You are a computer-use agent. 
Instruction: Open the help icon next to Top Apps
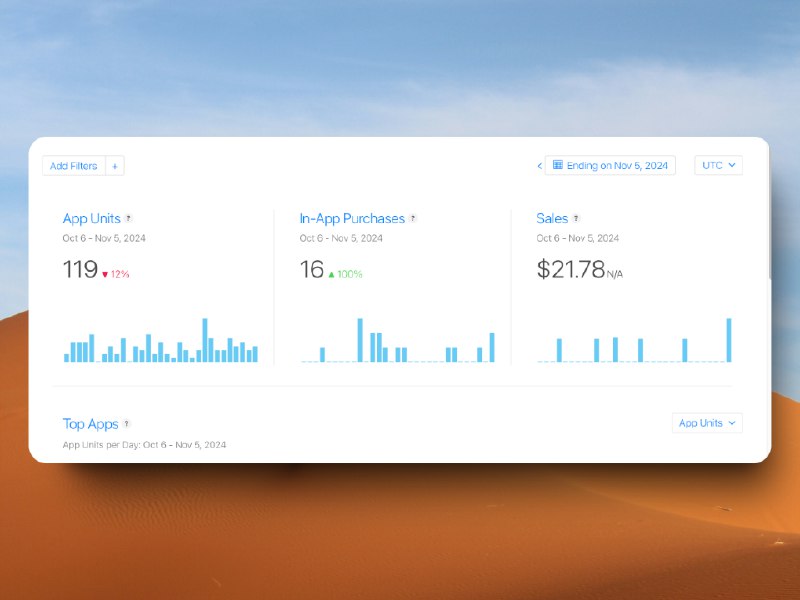(x=127, y=424)
